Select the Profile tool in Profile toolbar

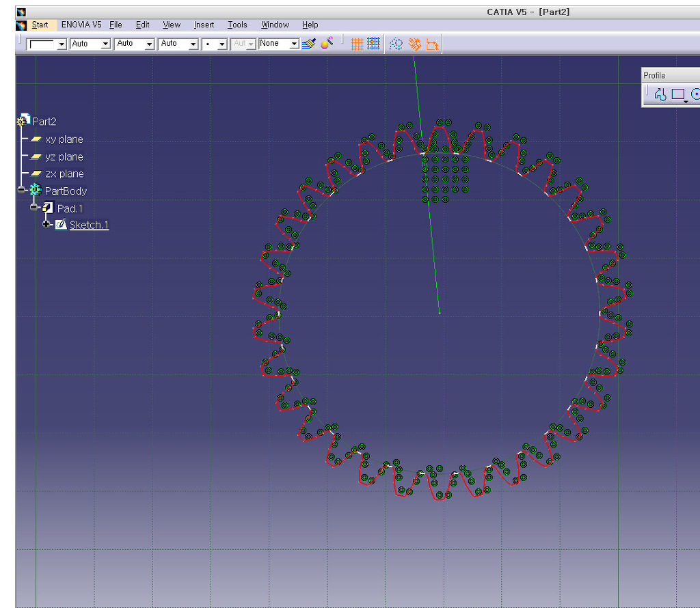[x=660, y=95]
